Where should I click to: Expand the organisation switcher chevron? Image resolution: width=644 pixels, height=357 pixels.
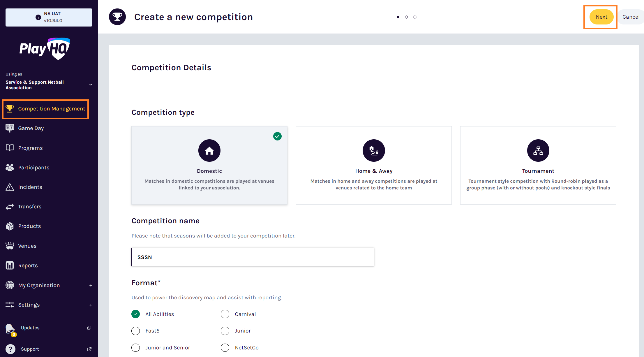tap(91, 85)
